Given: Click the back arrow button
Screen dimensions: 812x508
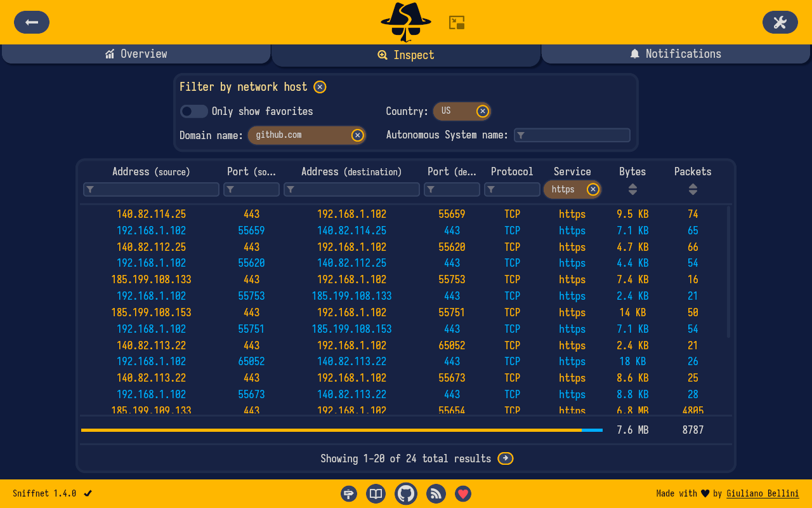Looking at the screenshot, I should click(31, 22).
